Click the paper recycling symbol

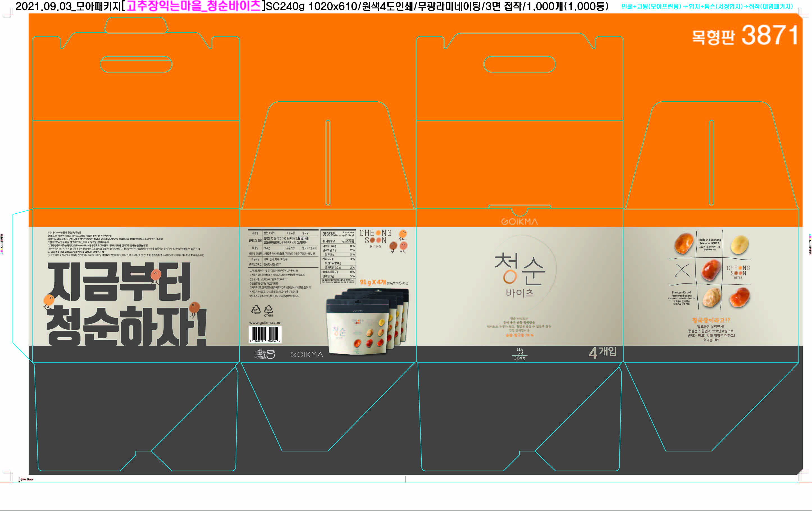256,309
